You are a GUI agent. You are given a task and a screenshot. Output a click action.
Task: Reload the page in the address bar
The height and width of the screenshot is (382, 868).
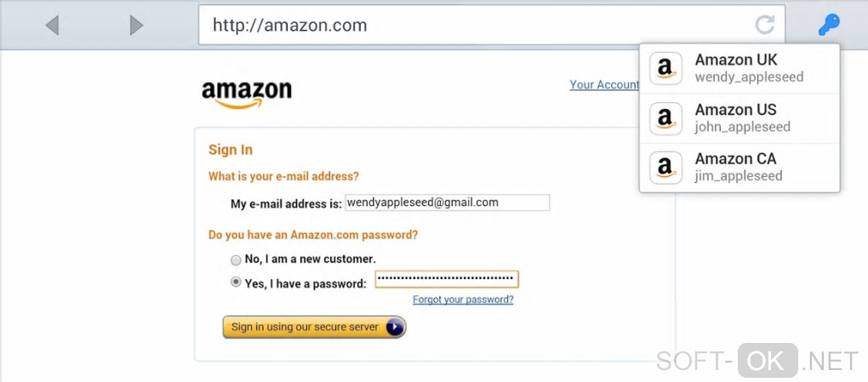click(765, 25)
